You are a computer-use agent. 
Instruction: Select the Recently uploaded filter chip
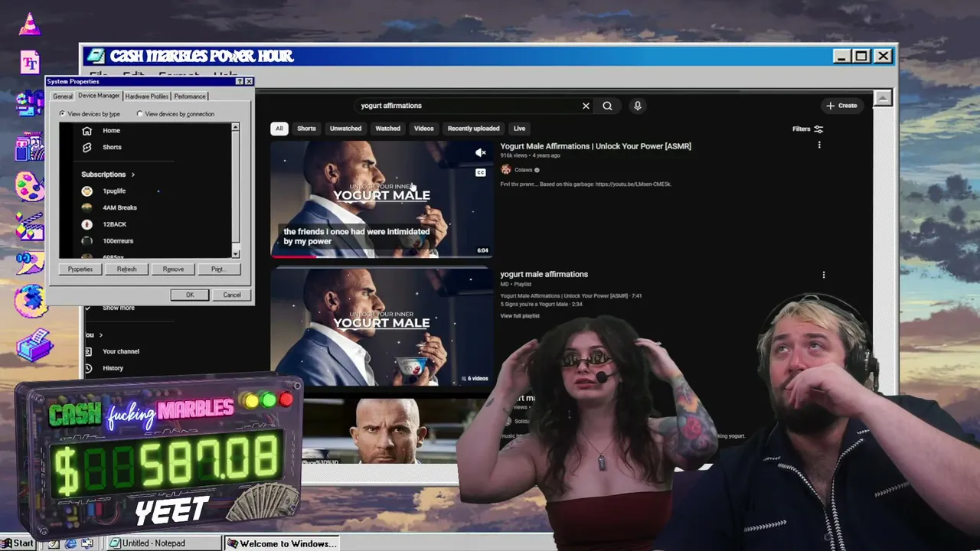473,129
